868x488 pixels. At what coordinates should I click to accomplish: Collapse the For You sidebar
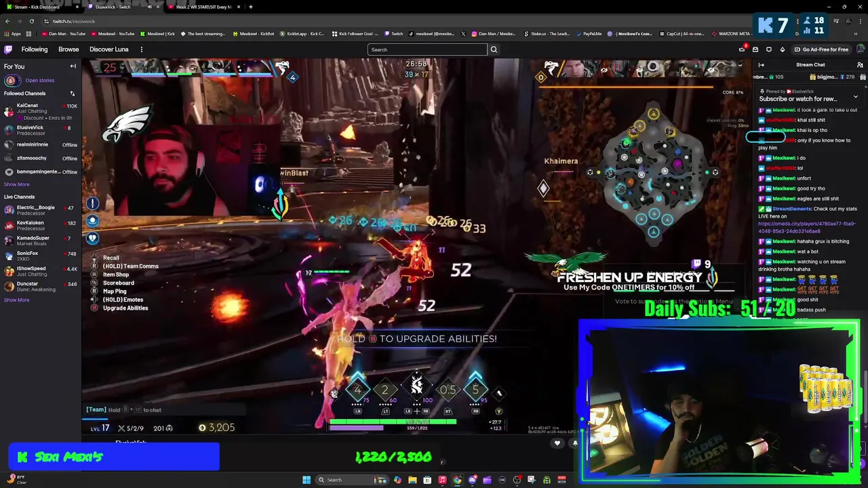coord(73,66)
